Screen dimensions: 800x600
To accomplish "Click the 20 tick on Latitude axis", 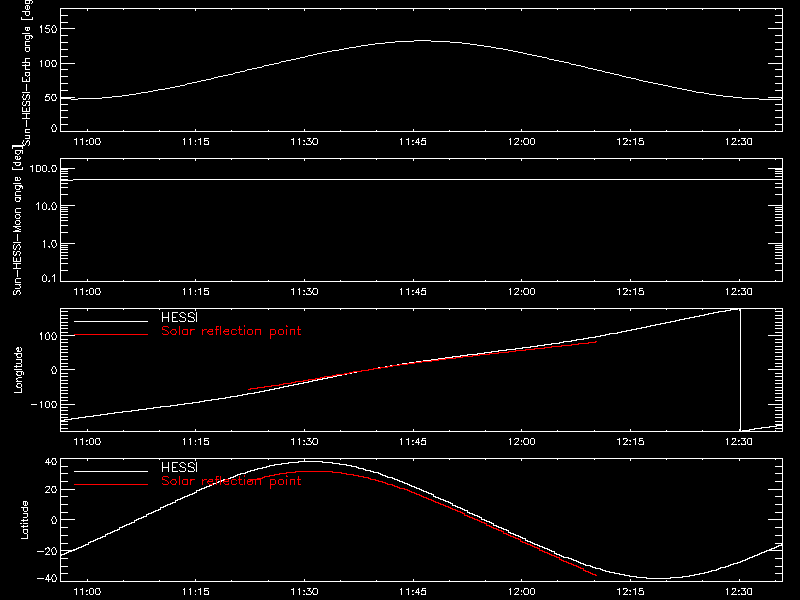I will coord(51,489).
